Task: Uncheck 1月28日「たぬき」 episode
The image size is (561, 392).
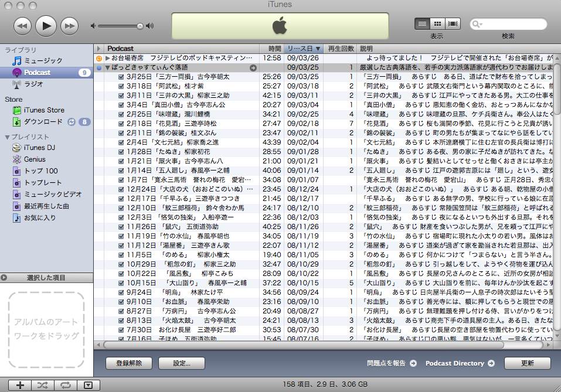Action: (x=121, y=152)
